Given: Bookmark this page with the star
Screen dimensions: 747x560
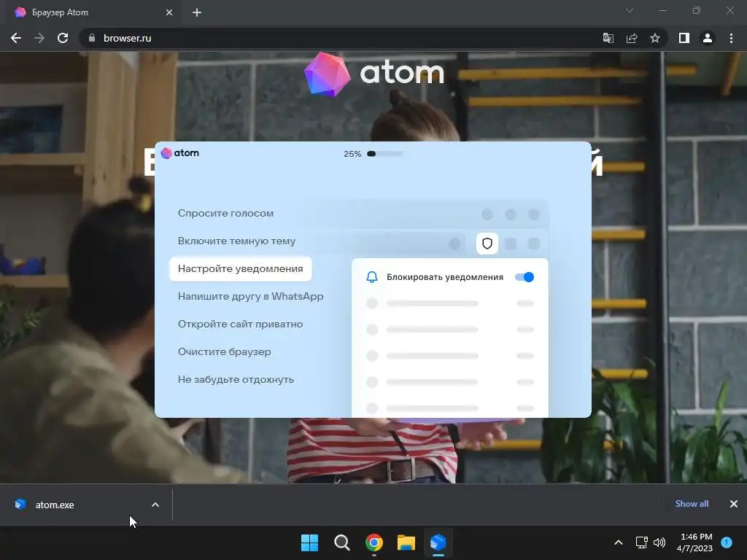Looking at the screenshot, I should click(x=655, y=38).
